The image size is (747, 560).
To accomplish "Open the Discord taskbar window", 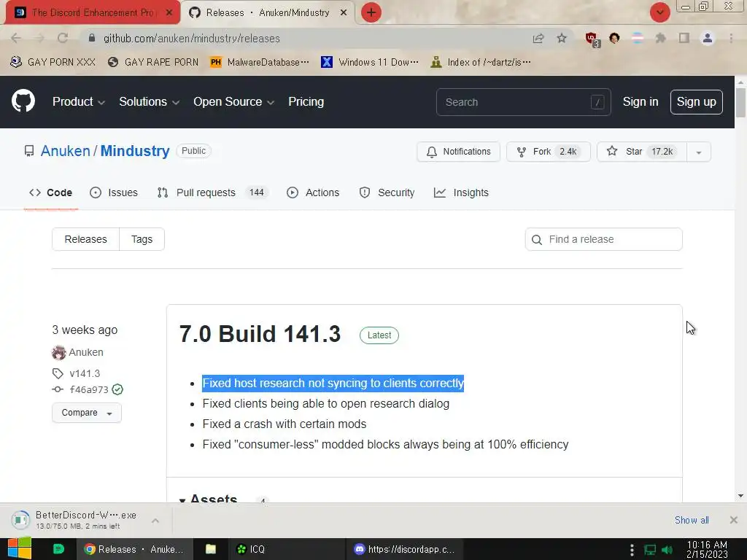I will click(x=404, y=549).
